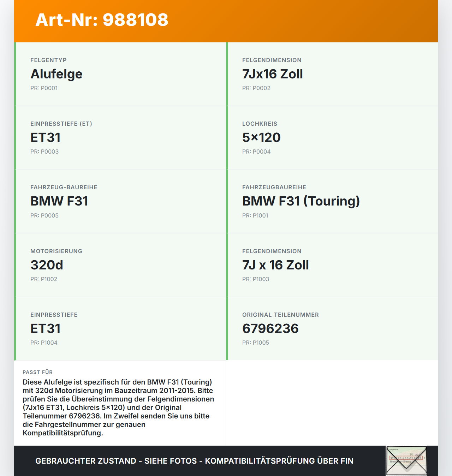Image resolution: width=452 pixels, height=476 pixels.
Task: Click the PR: P0001 code label
Action: click(x=44, y=88)
